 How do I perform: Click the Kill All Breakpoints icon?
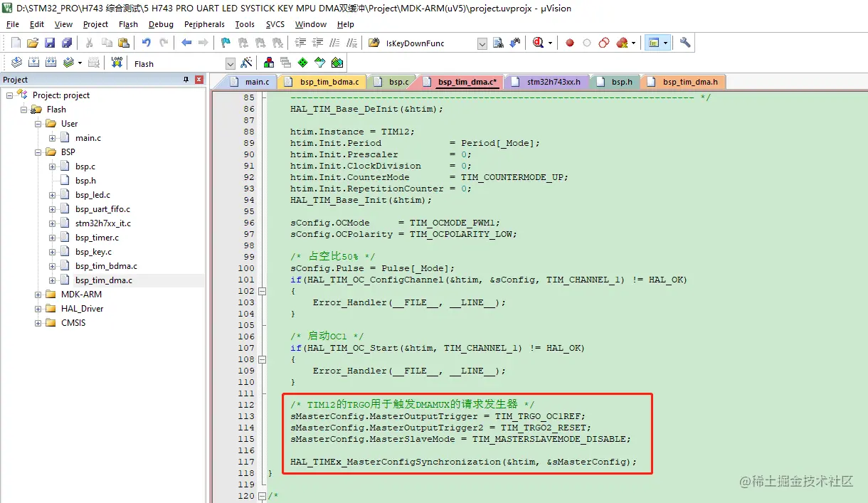[x=623, y=43]
